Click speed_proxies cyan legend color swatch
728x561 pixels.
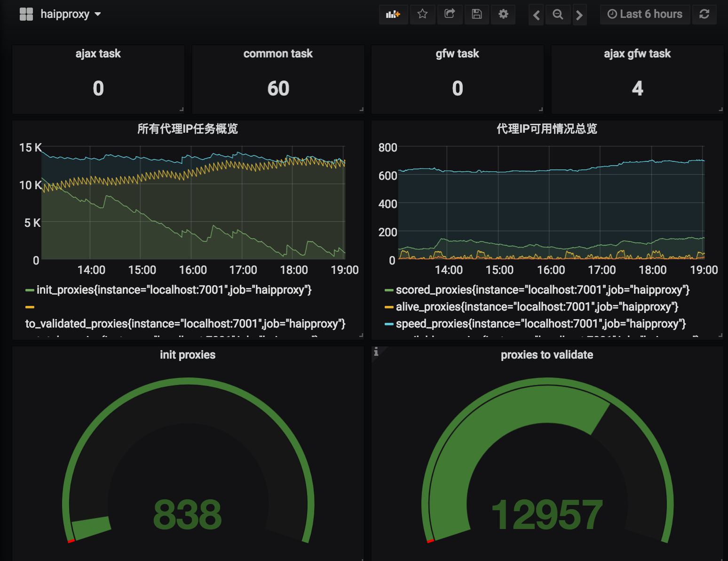pos(389,324)
